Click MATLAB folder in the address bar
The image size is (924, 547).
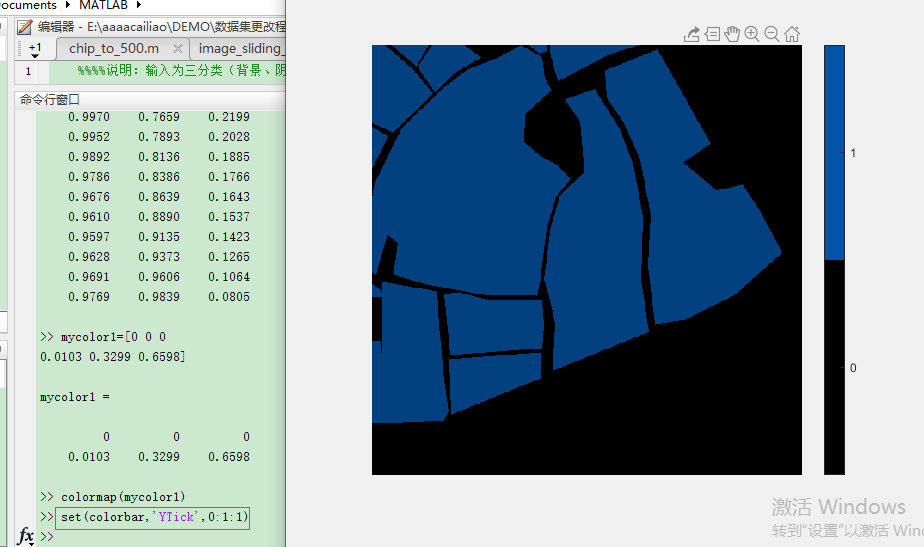tap(103, 5)
